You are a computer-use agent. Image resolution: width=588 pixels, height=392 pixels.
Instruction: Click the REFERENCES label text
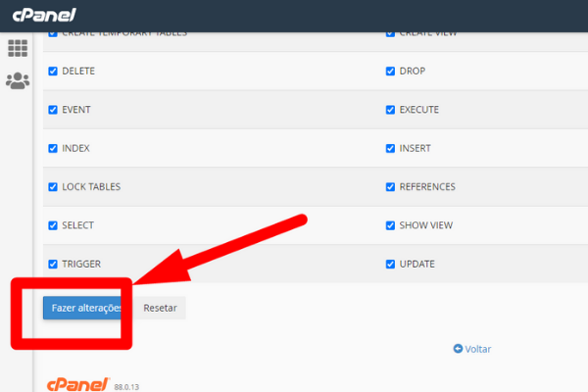(427, 187)
